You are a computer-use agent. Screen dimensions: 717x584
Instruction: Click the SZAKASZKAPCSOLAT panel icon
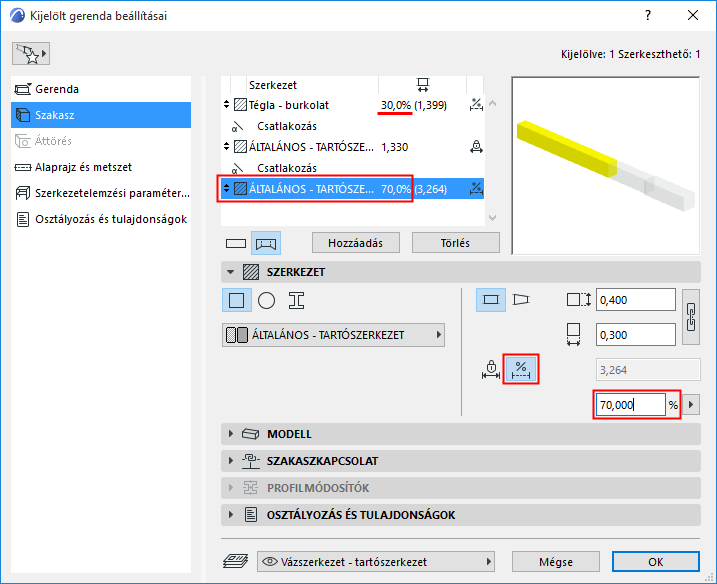click(251, 461)
